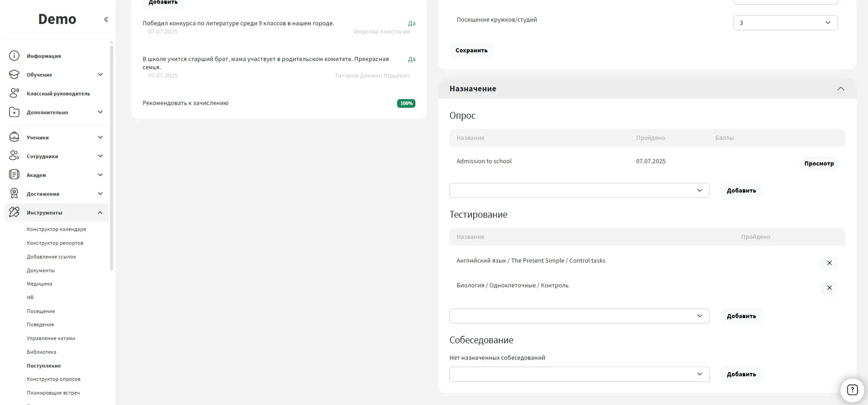This screenshot has width=868, height=405.
Task: Click the 100% recommendation badge
Action: click(406, 104)
